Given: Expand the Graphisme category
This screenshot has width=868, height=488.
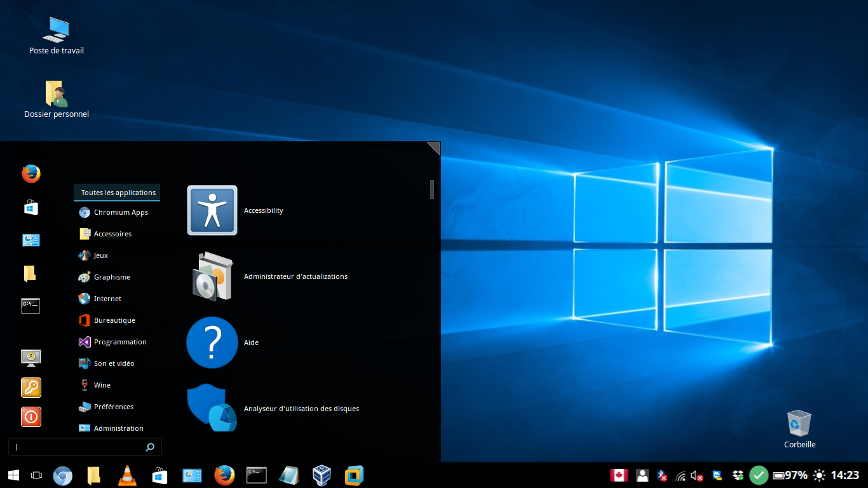Looking at the screenshot, I should click(x=112, y=276).
